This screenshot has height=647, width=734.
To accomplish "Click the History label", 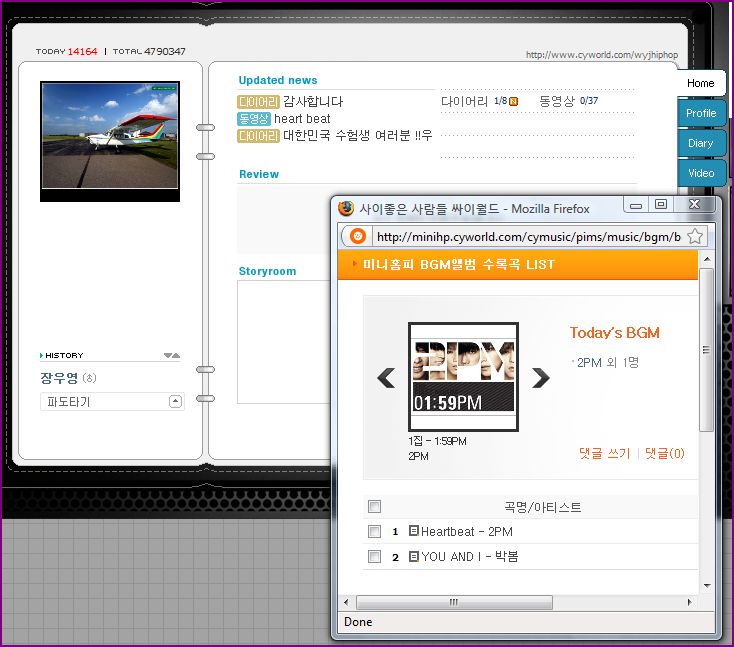I will (x=64, y=355).
